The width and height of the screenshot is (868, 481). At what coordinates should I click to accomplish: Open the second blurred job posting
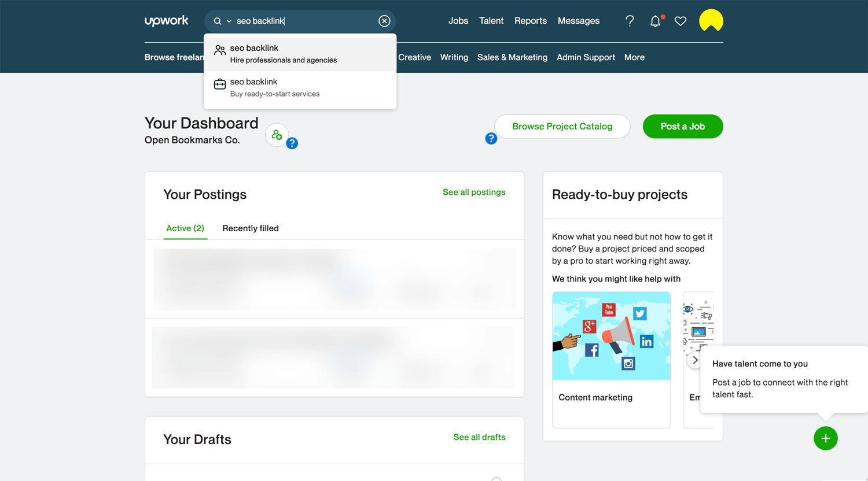pos(333,357)
